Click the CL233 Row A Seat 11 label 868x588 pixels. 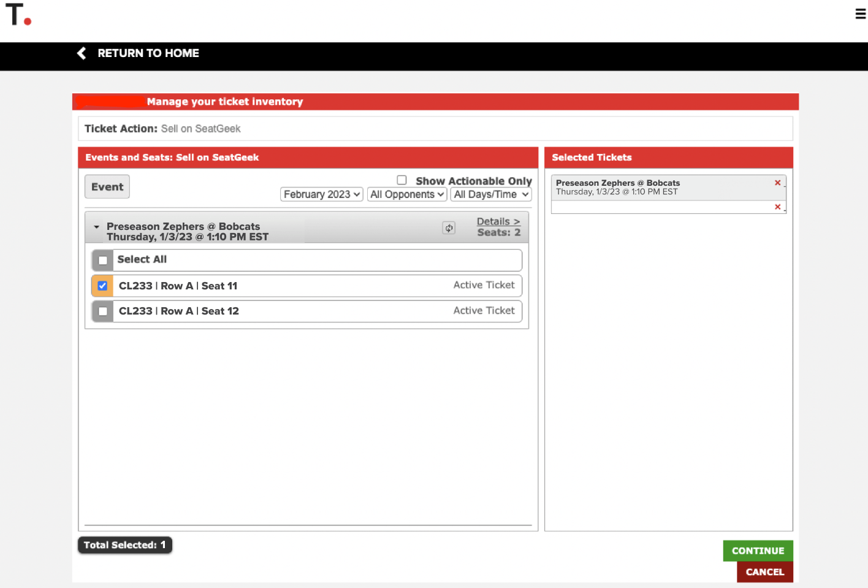pyautogui.click(x=178, y=286)
